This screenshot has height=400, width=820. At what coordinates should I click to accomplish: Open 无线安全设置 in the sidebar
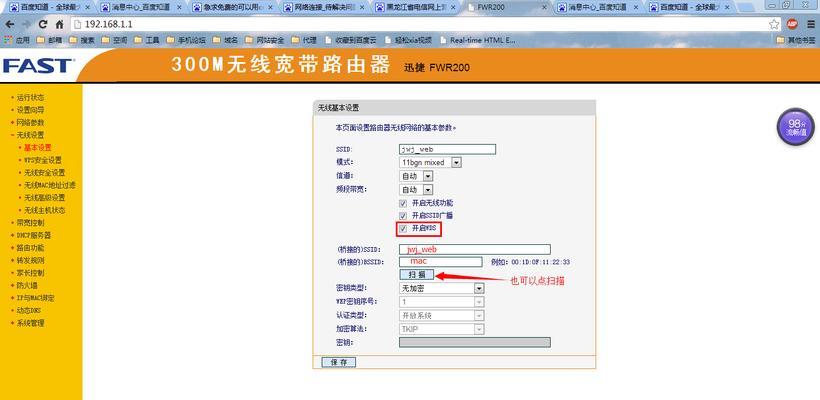click(44, 173)
